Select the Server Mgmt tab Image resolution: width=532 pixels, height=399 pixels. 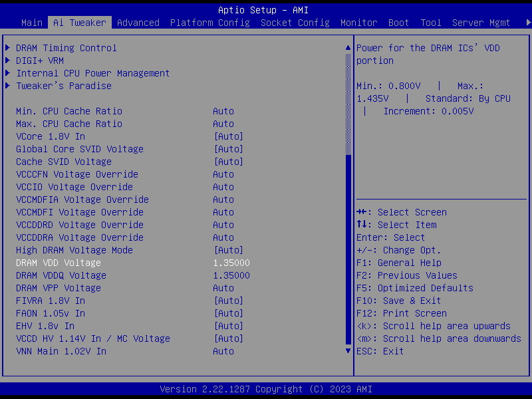coord(481,23)
